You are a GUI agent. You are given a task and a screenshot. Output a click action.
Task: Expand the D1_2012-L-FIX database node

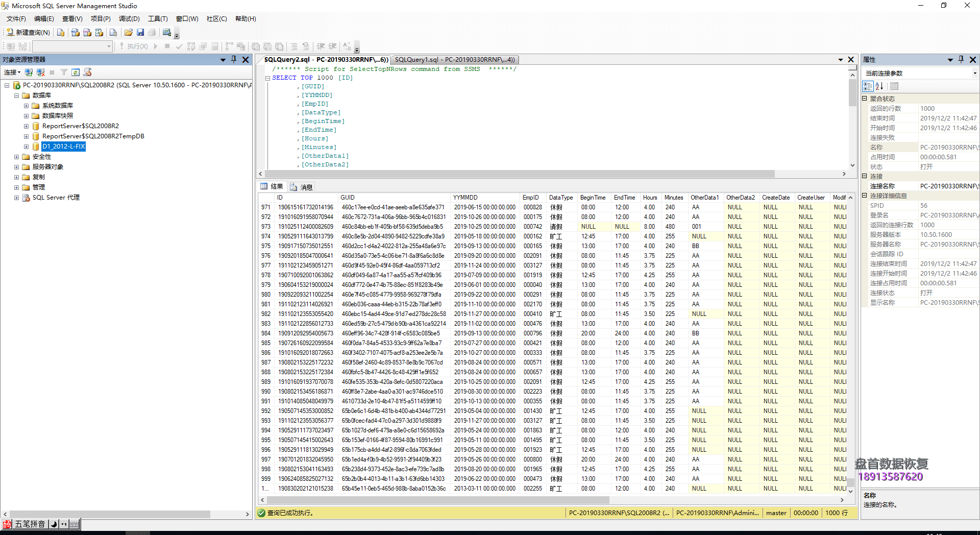26,147
